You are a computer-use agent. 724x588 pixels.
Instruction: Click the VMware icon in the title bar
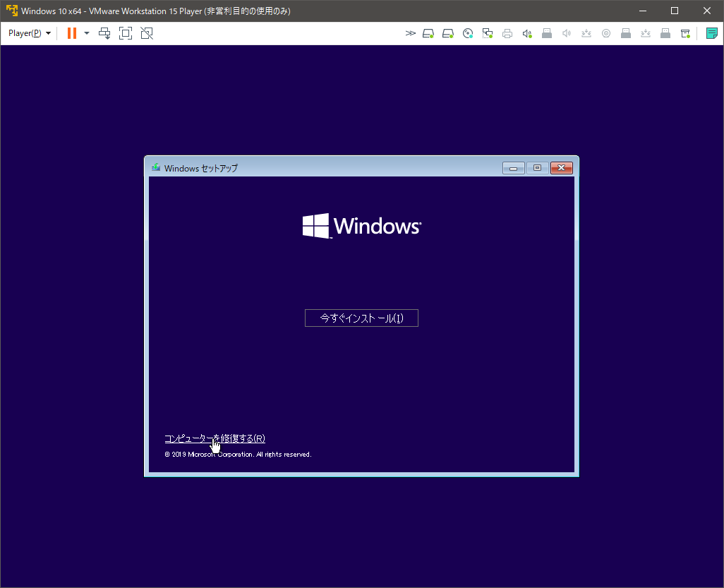click(11, 11)
